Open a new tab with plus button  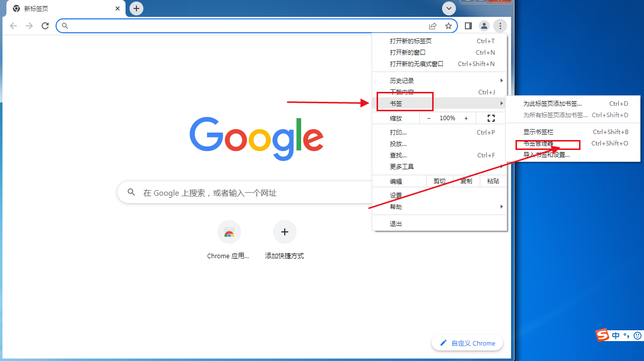click(136, 8)
